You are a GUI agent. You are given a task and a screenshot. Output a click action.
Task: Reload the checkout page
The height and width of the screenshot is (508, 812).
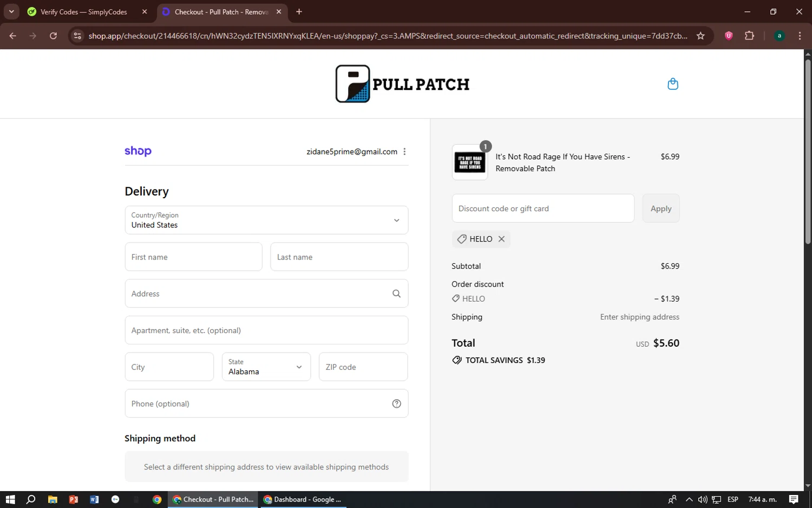coord(53,36)
